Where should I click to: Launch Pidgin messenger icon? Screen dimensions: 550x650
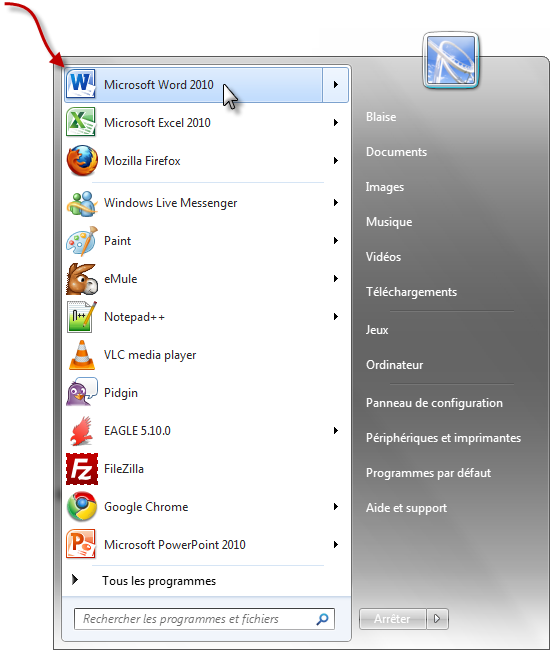(x=82, y=392)
